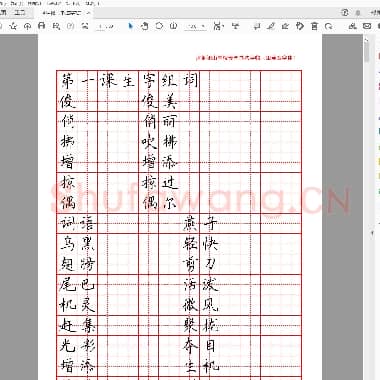
Task: Open the help question mark icon
Action: (x=345, y=13)
